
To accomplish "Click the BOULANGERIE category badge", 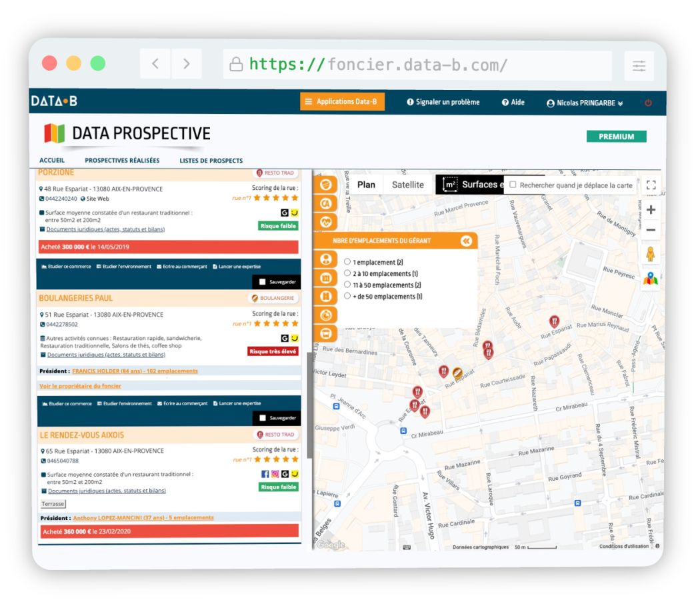I will tap(273, 298).
